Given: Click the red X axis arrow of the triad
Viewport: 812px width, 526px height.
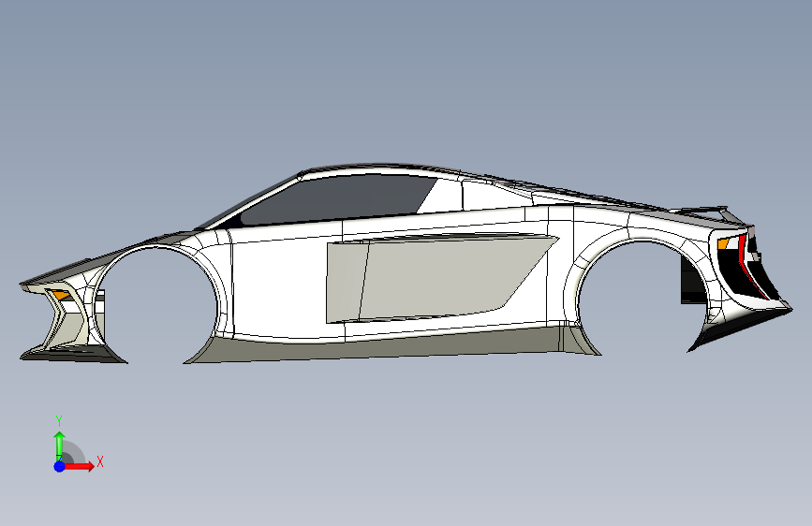Looking at the screenshot, I should click(79, 466).
